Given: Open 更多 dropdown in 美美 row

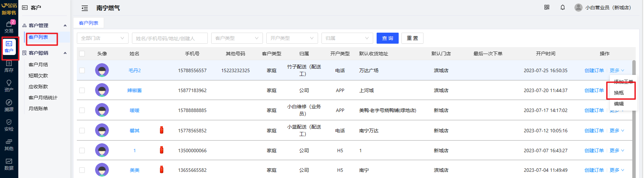Looking at the screenshot, I should click(x=617, y=170).
